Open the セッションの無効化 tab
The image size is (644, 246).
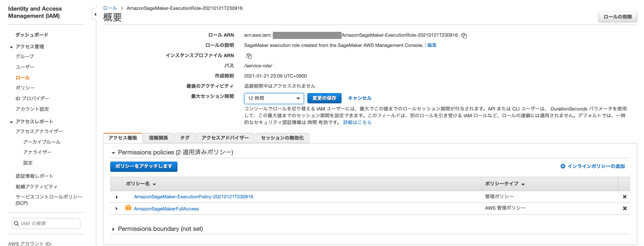click(282, 138)
